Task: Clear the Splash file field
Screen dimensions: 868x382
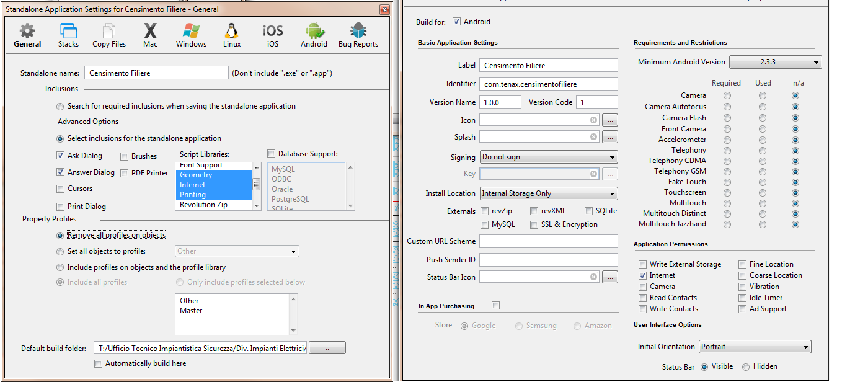Action: tap(593, 137)
